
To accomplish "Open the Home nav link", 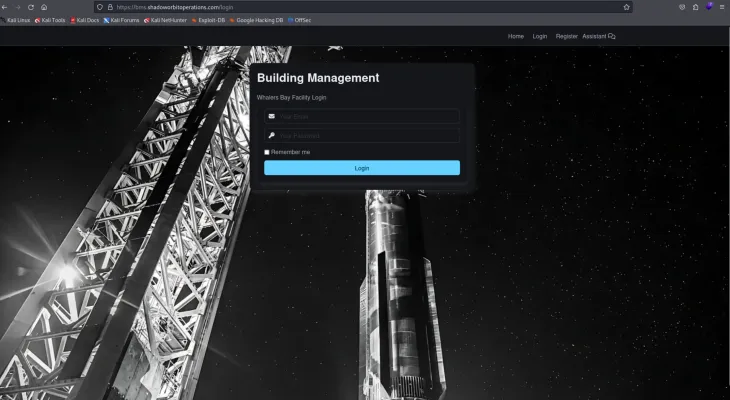I will (x=516, y=36).
